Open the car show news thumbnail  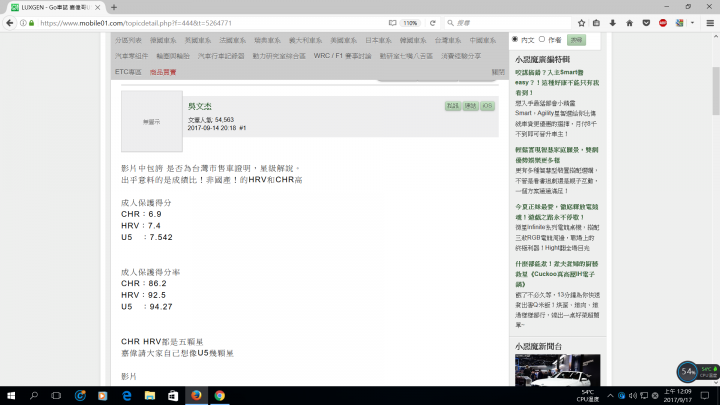557,370
